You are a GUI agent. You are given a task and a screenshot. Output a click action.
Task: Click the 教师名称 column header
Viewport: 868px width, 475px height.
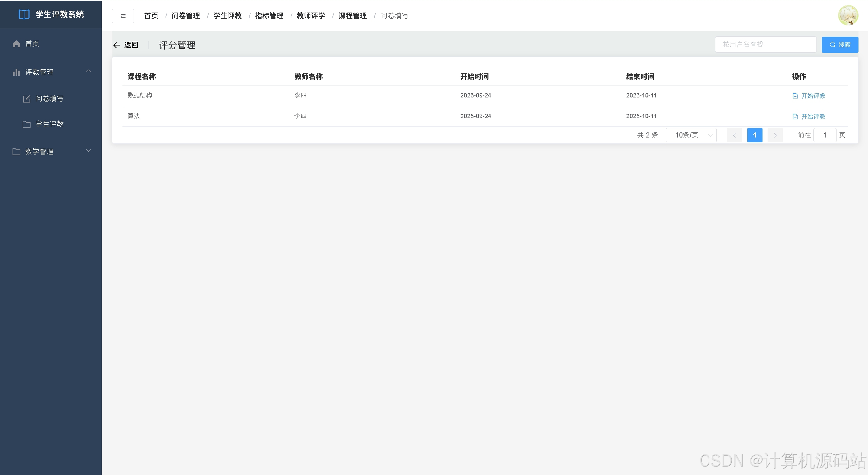coord(309,77)
